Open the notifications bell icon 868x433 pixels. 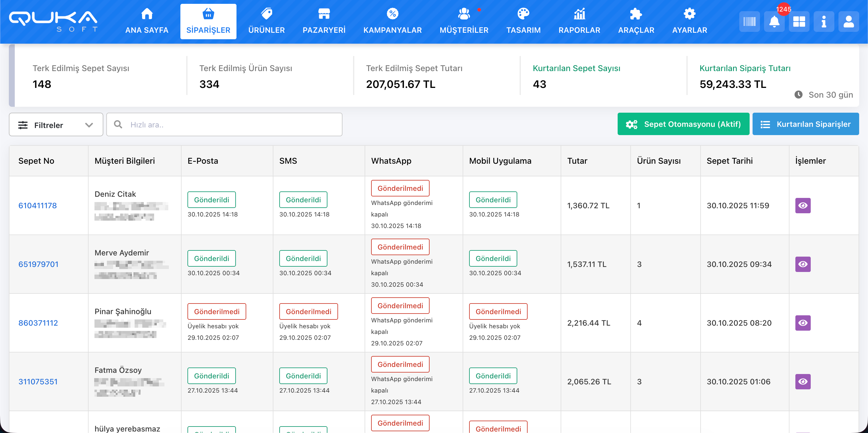[774, 22]
